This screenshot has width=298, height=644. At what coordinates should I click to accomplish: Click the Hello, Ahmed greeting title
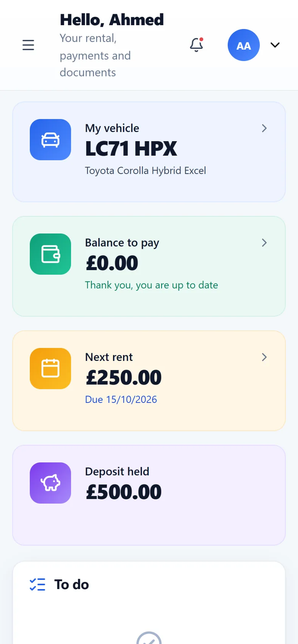(x=112, y=20)
